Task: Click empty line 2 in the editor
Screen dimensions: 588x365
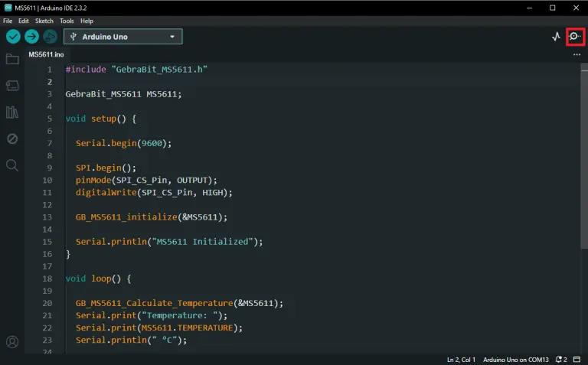Action: tap(322, 82)
